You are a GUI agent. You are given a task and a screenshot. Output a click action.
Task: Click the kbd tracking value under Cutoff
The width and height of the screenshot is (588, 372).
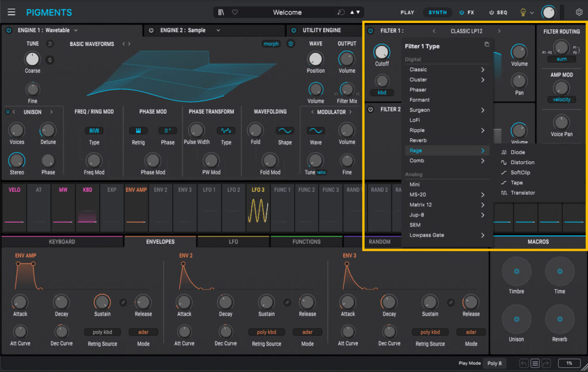(382, 92)
